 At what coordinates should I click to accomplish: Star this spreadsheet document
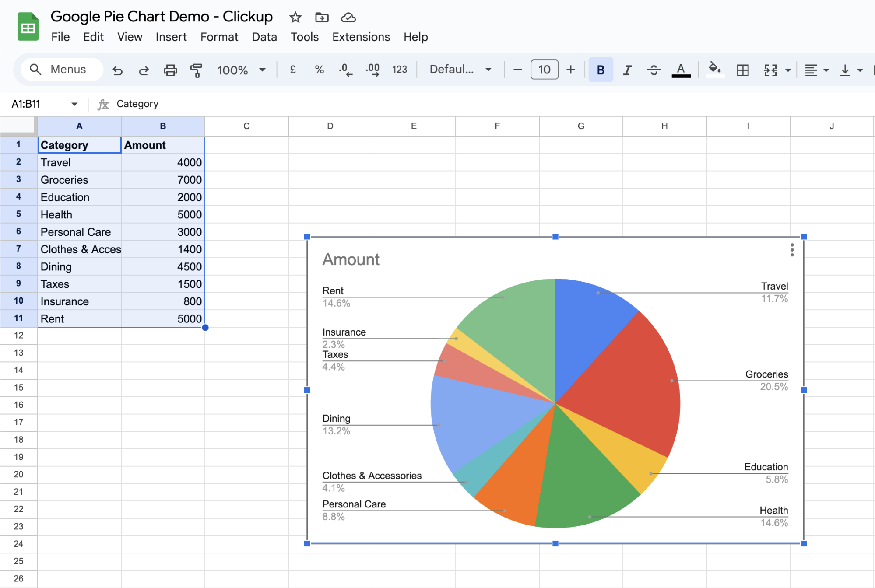tap(295, 17)
